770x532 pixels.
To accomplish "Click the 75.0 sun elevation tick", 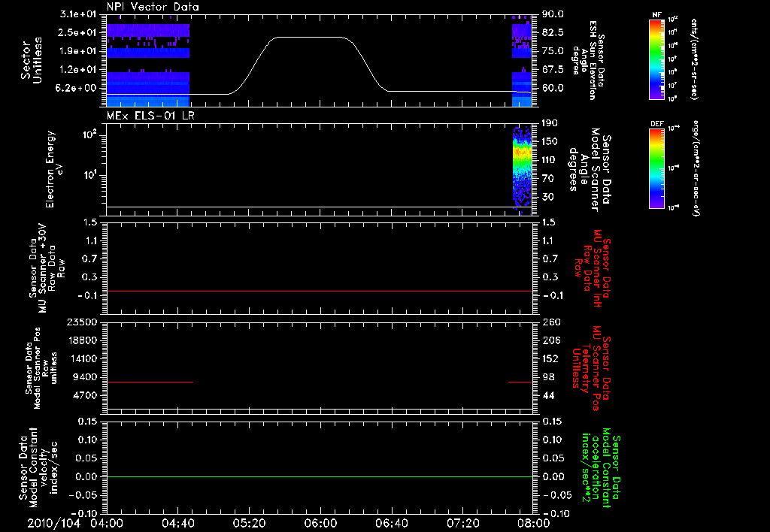I will pos(553,52).
